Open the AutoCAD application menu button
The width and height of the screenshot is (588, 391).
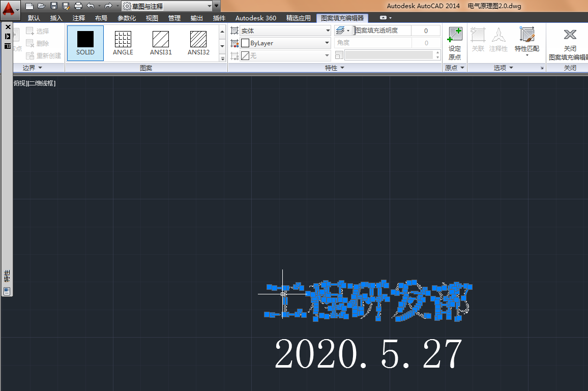9,9
